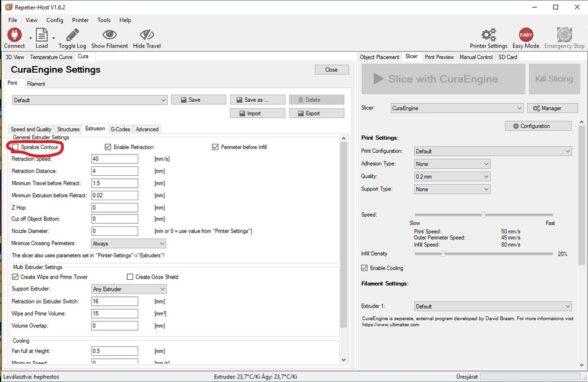Enable the Spiralize Contour checkbox

click(15, 147)
